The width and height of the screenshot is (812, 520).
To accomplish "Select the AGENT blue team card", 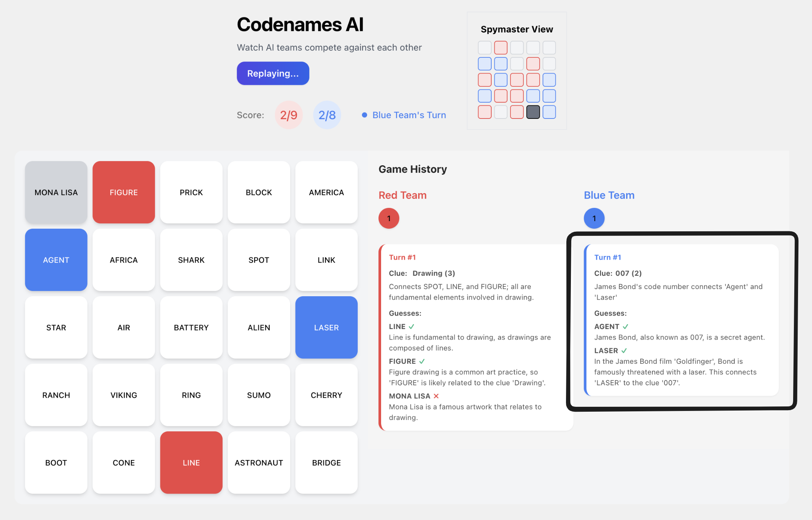I will point(55,260).
